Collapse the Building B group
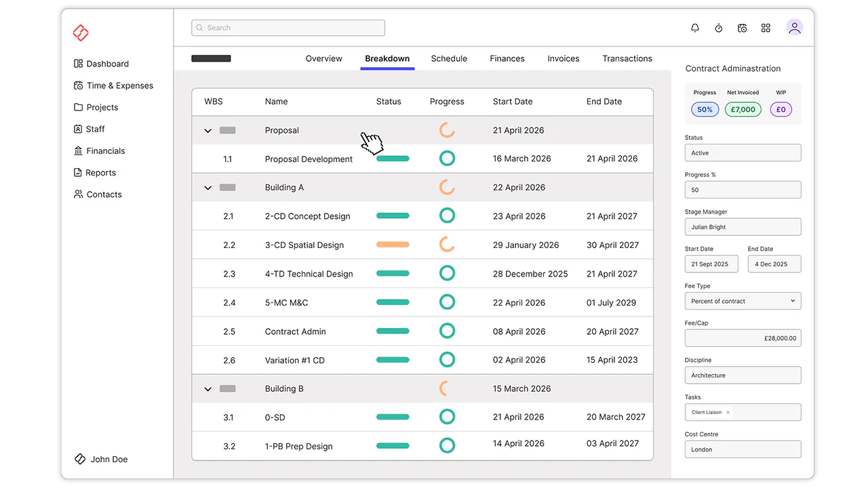Viewport: 868px width, 488px height. coord(208,389)
